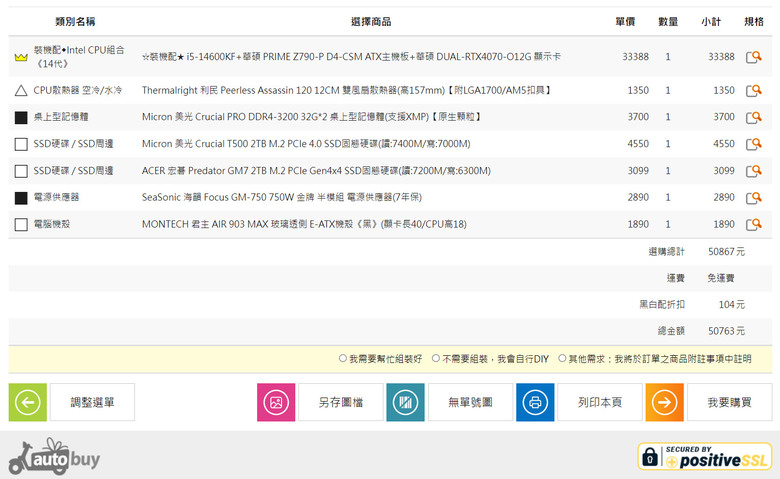
Task: Click the green back-arrow icon
Action: [28, 402]
